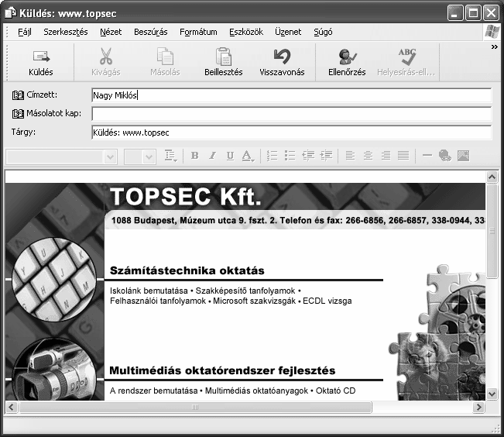Align text left
Image resolution: width=504 pixels, height=437 pixels.
tap(350, 156)
